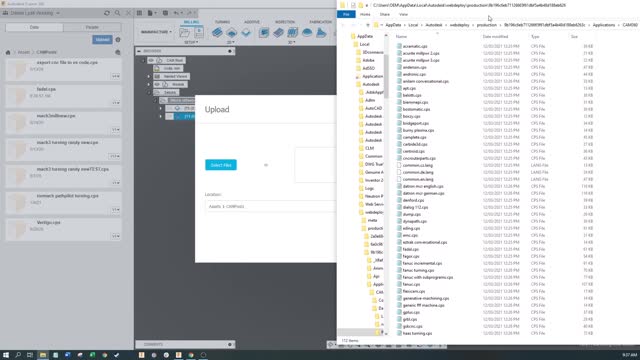
Task: Open Adobe folder in Explorer tree
Action: click(x=368, y=60)
